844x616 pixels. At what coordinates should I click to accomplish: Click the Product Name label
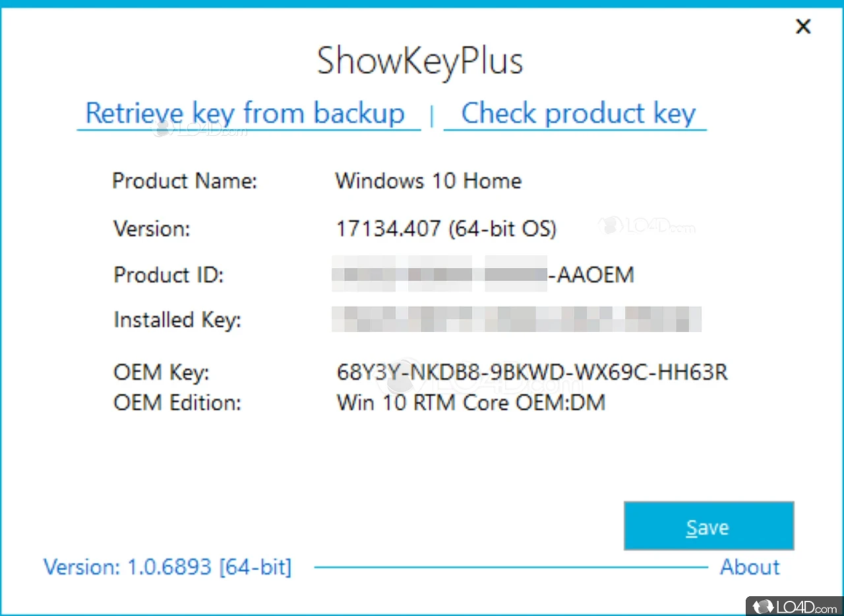[185, 181]
